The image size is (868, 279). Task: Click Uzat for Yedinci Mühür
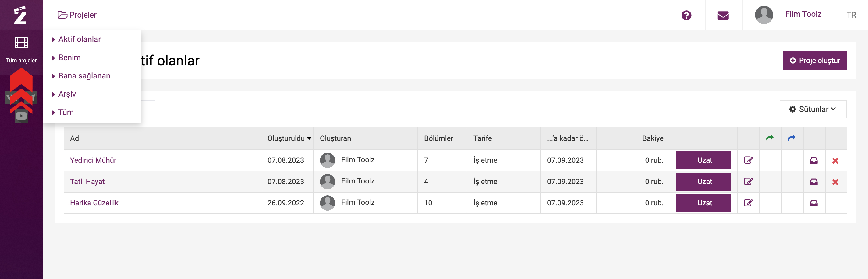coord(703,160)
